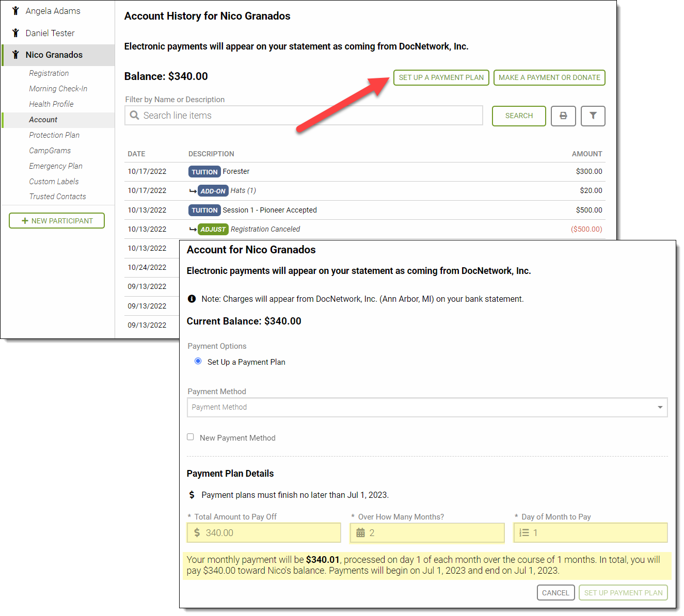Open the Trusted Contacts section
684x616 pixels.
pos(57,197)
